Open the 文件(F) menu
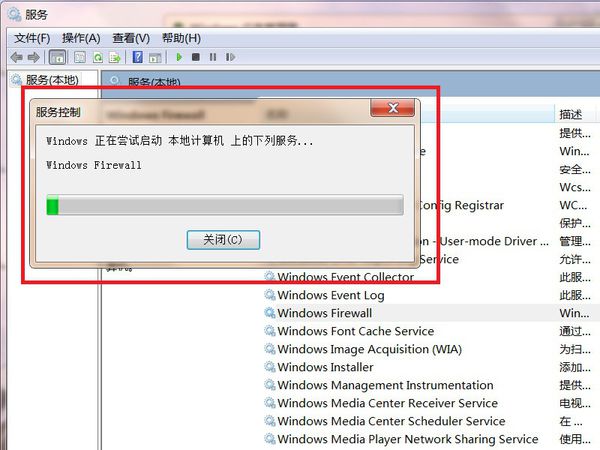The image size is (600, 450). click(32, 38)
